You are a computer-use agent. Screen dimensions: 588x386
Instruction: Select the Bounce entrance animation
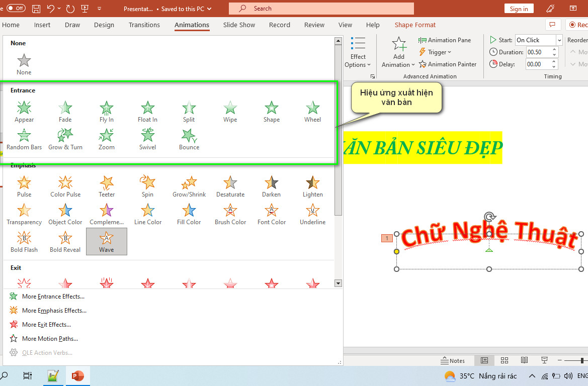click(x=189, y=139)
